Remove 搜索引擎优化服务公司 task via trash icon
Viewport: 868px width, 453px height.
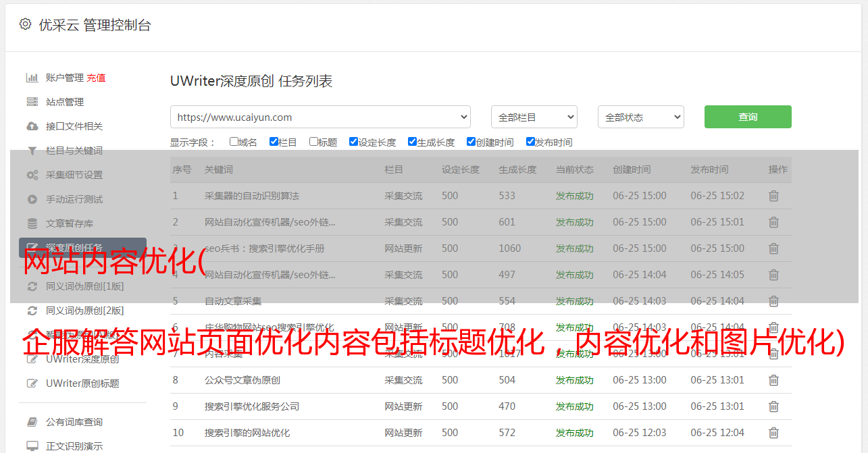click(773, 406)
